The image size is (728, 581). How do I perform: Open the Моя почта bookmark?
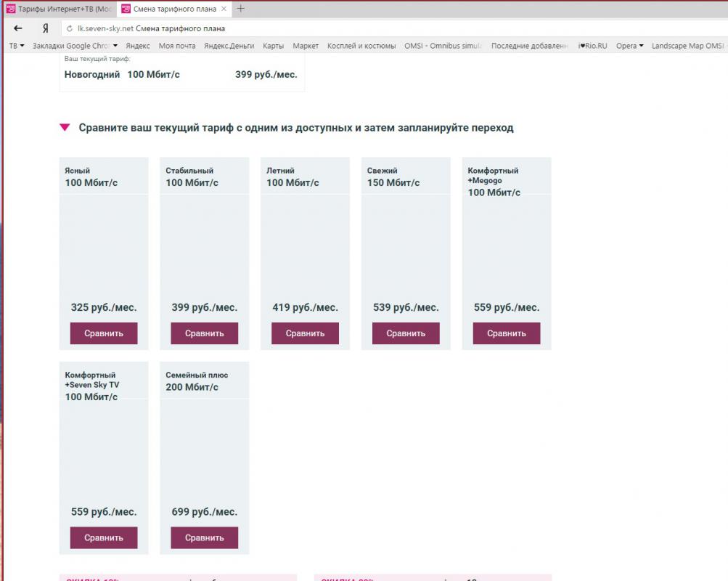[x=177, y=46]
